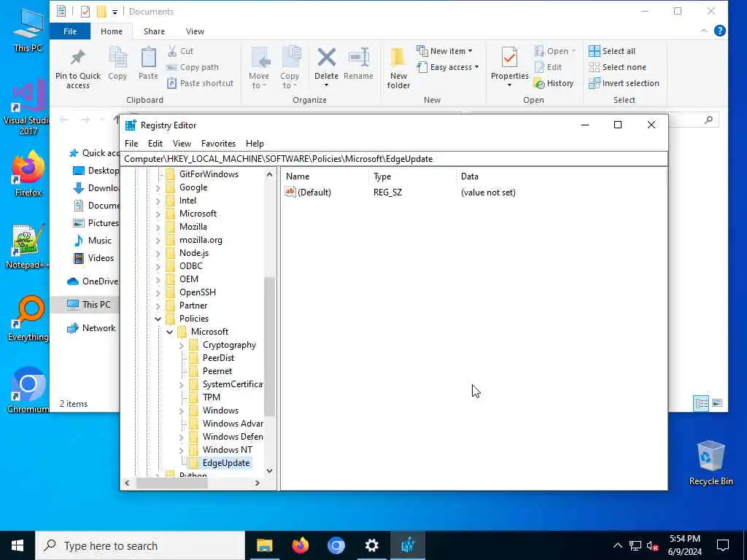
Task: Open the notification center icon
Action: 723,545
